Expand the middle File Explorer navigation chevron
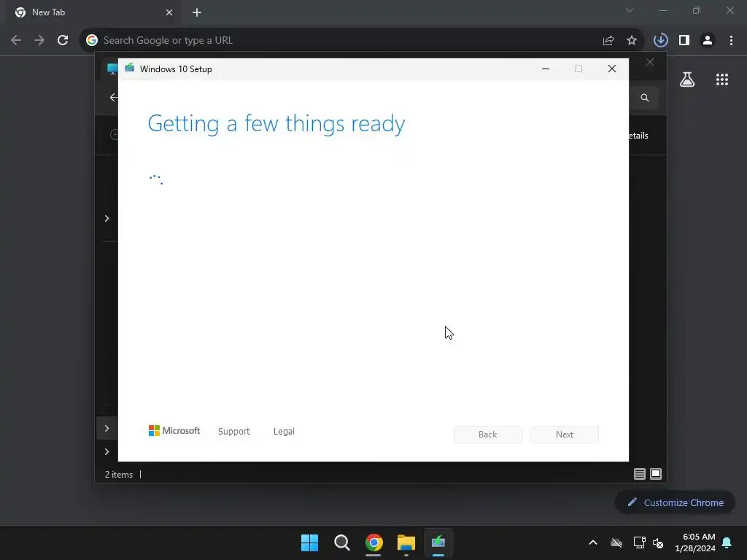Viewport: 747px width, 560px height. pos(107,428)
